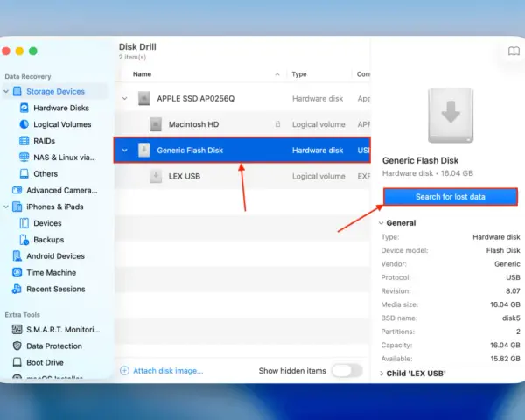Select the Time Machine sidebar entry

point(52,272)
